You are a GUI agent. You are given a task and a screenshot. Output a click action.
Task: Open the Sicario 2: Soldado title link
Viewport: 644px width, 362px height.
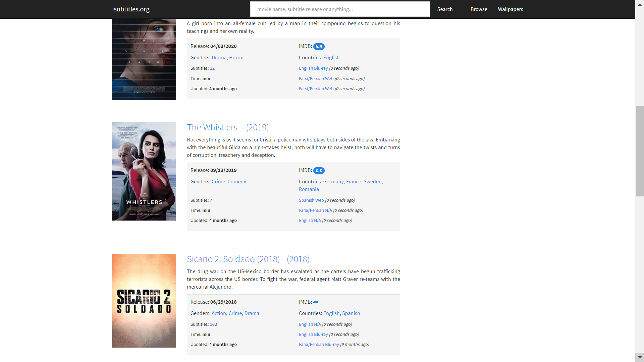pyautogui.click(x=248, y=259)
